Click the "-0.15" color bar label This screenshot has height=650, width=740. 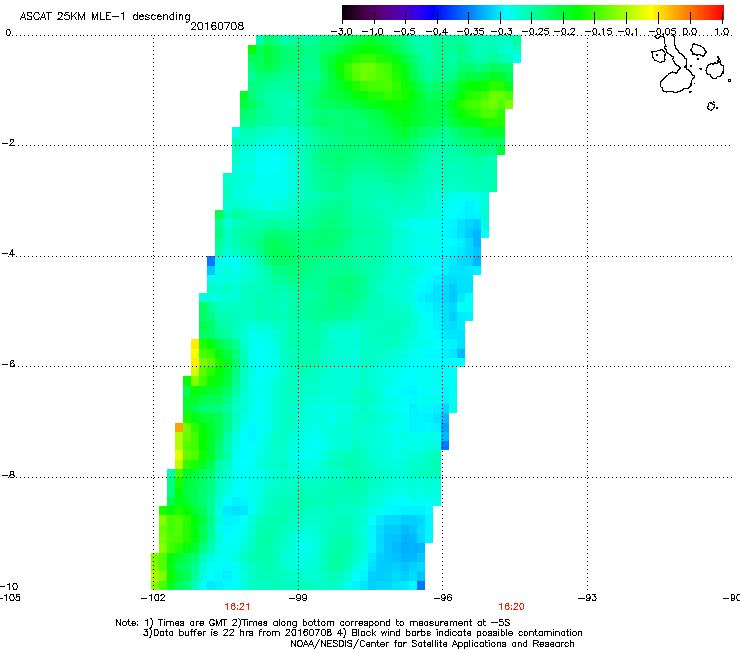click(599, 32)
